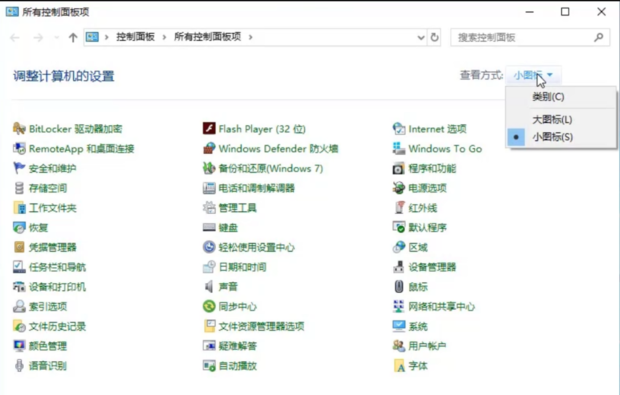Open the recent locations dropdown arrow
The width and height of the screenshot is (620, 395).
tap(56, 38)
